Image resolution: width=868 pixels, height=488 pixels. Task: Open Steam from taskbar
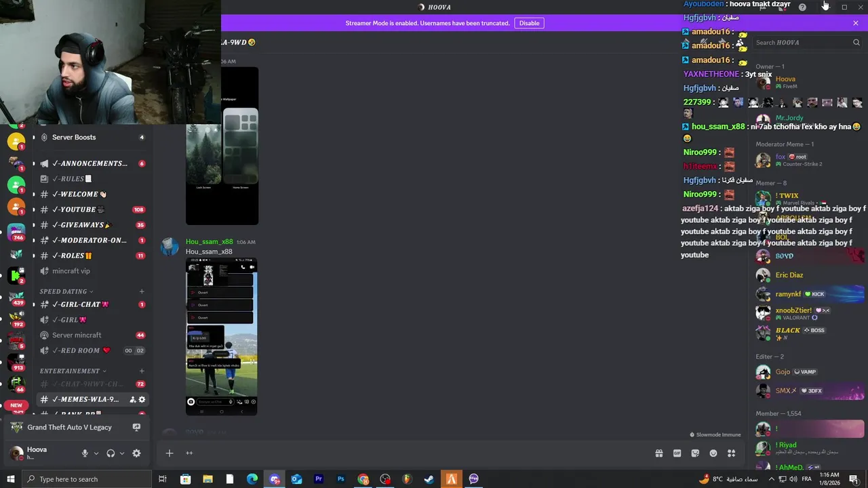point(429,479)
